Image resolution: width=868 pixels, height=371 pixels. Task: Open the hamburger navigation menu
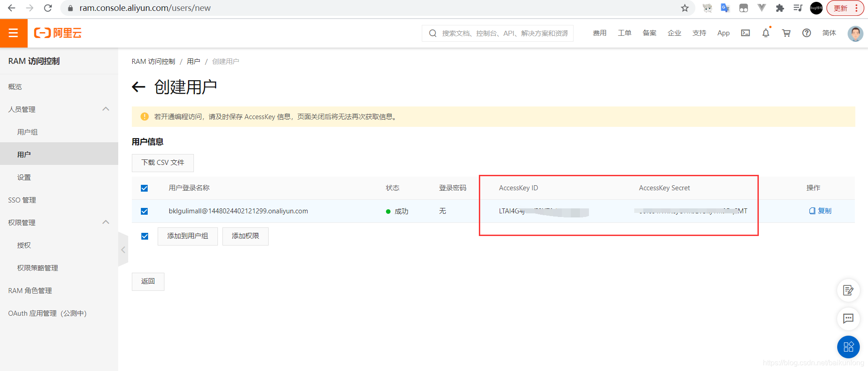14,33
